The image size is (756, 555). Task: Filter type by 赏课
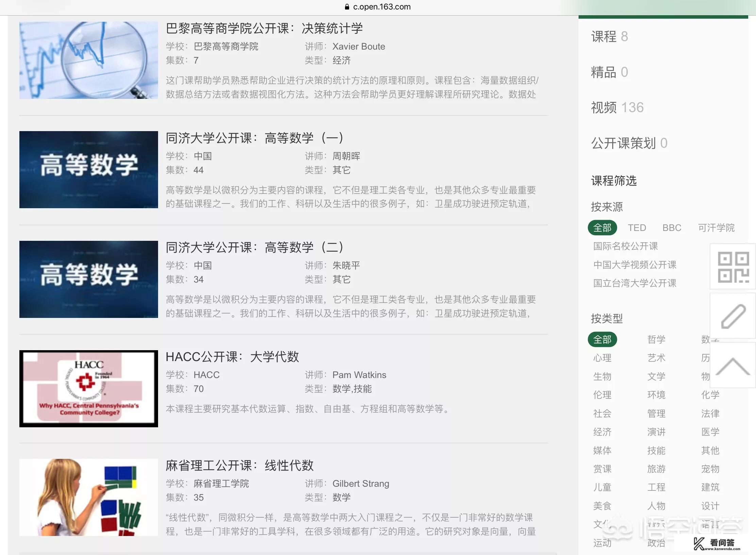[602, 469]
